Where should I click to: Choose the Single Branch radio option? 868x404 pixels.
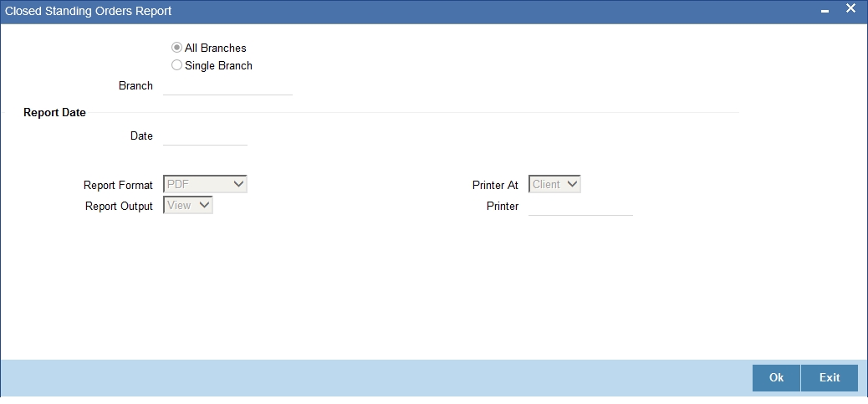coord(177,65)
